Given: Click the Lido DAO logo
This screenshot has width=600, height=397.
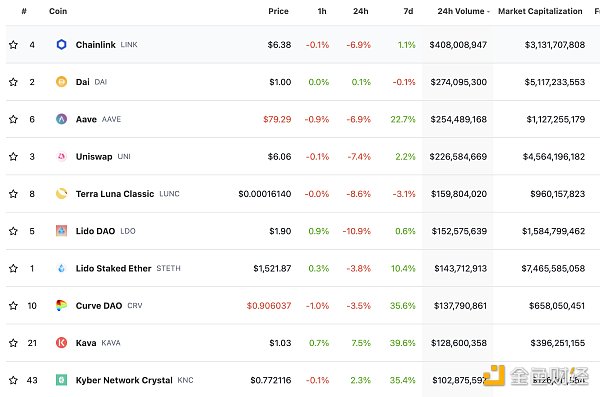Looking at the screenshot, I should pos(61,231).
